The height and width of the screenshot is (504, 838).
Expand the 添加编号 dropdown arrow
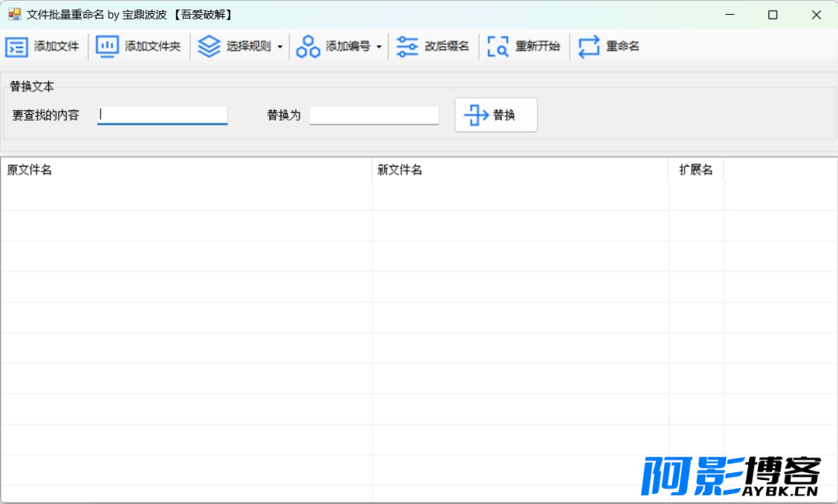[379, 47]
